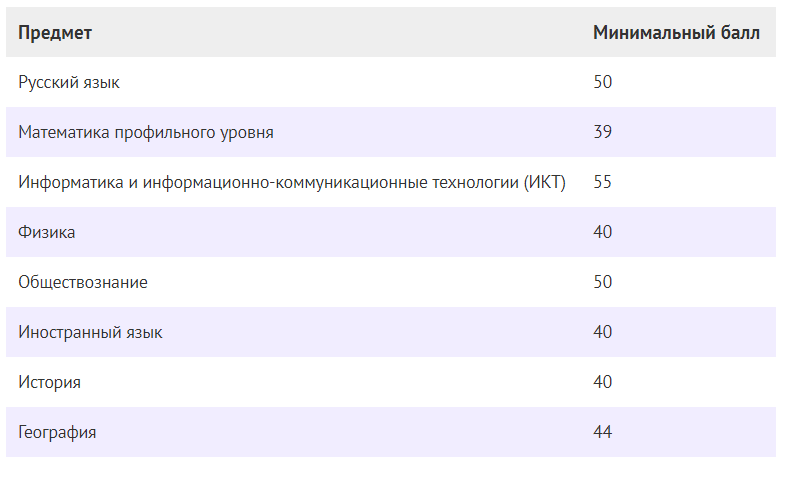This screenshot has height=485, width=793.
Task: Select the "Русский язык" subject cell
Action: pos(69,82)
